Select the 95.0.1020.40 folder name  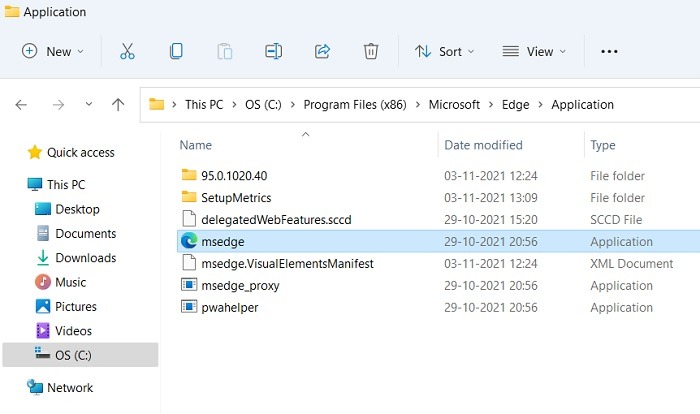click(x=234, y=176)
